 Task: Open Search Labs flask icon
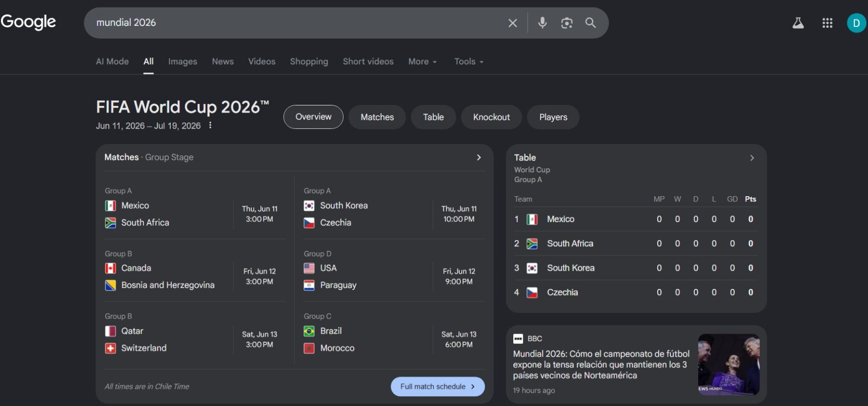coord(798,23)
